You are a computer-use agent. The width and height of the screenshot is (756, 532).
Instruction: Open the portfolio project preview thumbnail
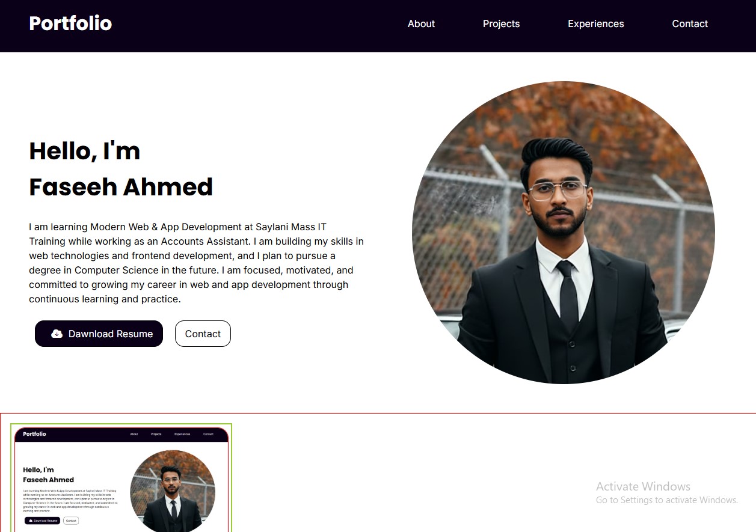click(121, 478)
